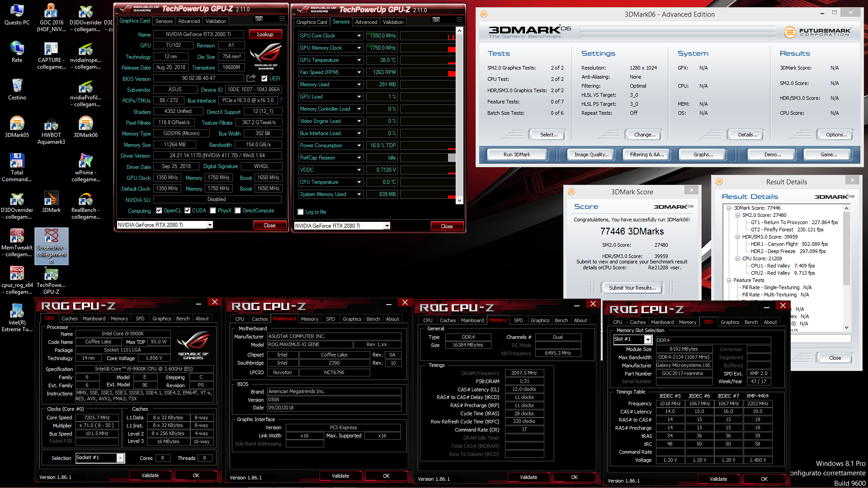Open 3DMark desktop shortcut with orange icon
This screenshot has height=488, width=868.
point(51,202)
